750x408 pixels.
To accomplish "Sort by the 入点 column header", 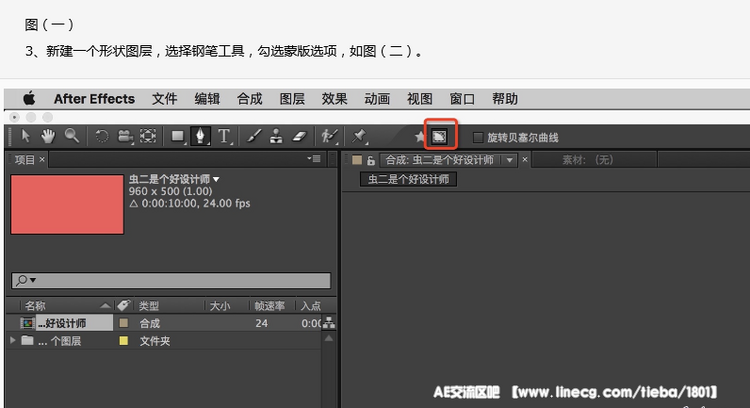I will [x=310, y=306].
